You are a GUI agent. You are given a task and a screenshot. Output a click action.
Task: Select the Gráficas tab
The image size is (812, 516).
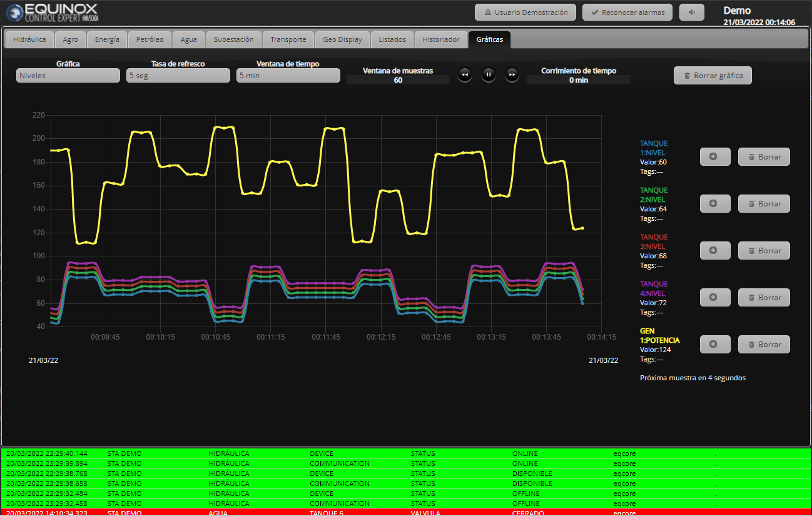click(490, 39)
